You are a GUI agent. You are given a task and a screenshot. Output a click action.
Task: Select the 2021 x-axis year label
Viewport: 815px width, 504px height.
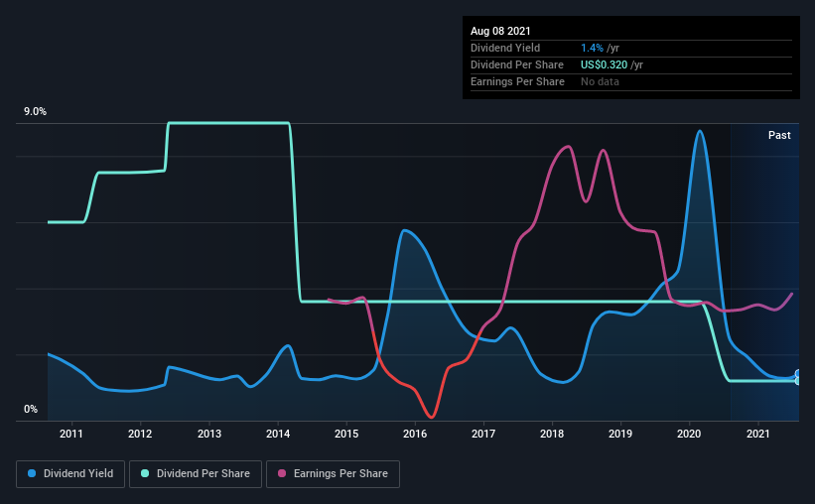[757, 434]
